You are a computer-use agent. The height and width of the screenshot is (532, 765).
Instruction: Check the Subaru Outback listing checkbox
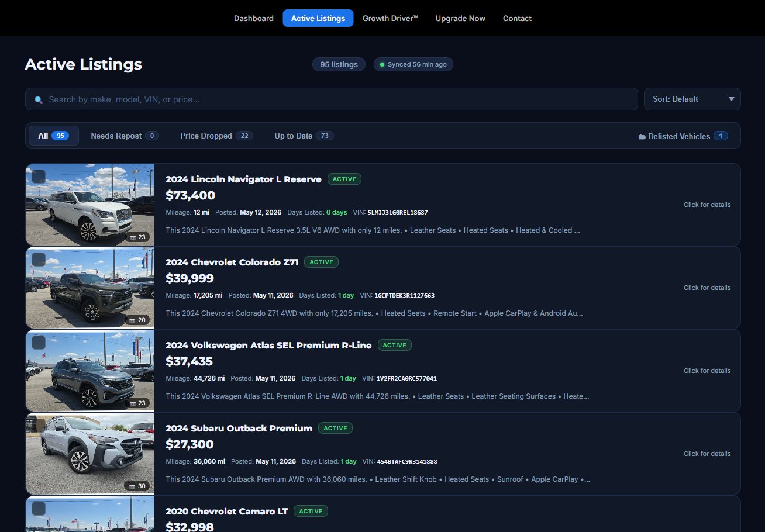point(39,426)
